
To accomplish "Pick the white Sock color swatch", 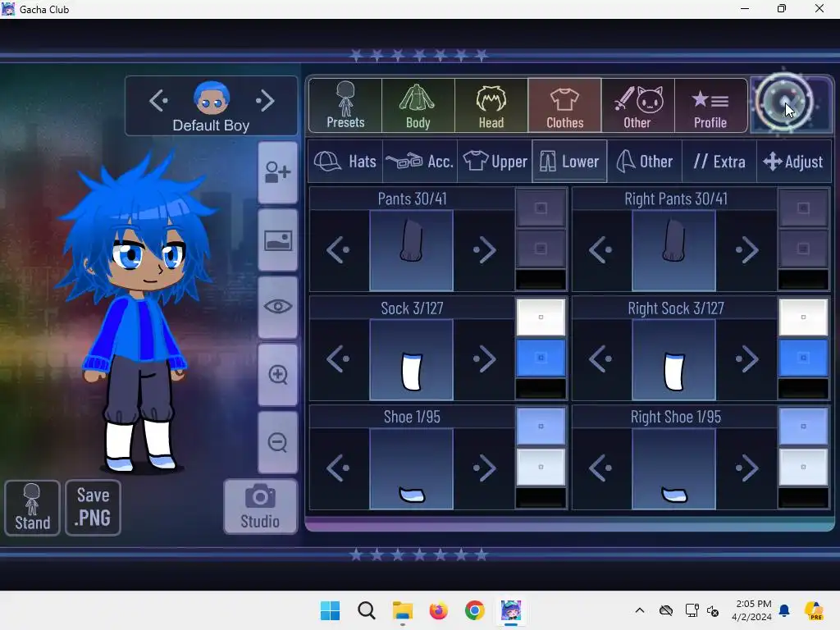I will (x=541, y=317).
